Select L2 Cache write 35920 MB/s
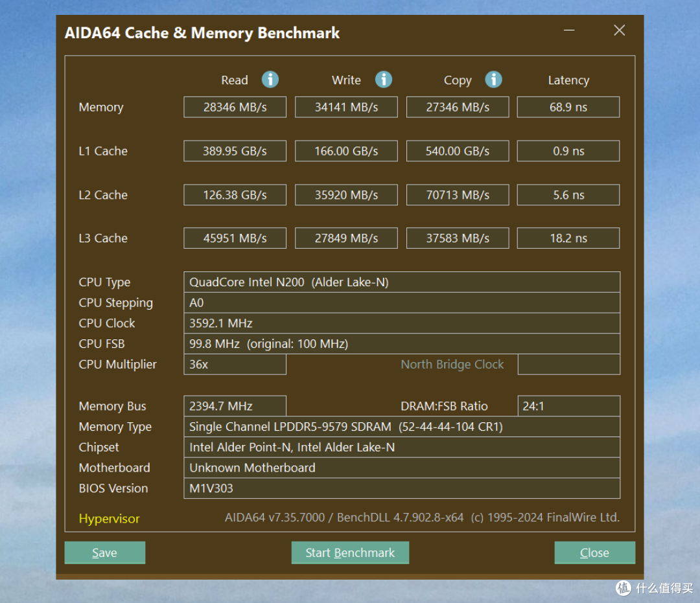 [346, 195]
